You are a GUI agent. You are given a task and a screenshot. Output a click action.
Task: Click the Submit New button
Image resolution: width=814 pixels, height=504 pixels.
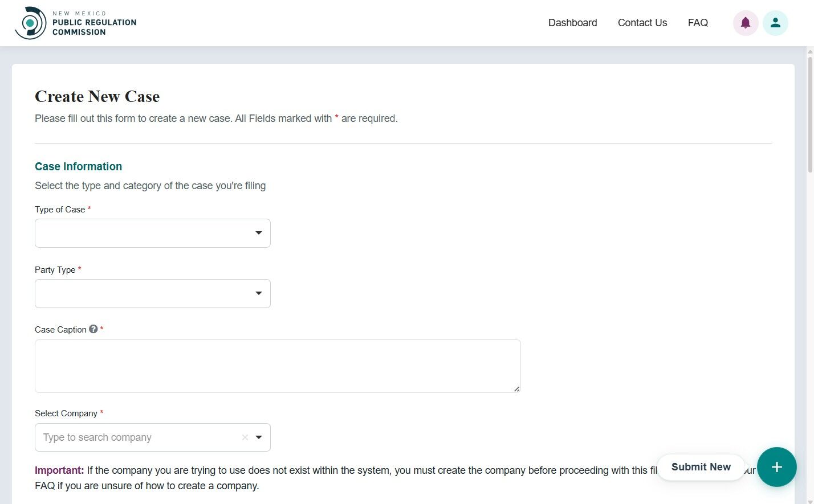click(x=701, y=467)
